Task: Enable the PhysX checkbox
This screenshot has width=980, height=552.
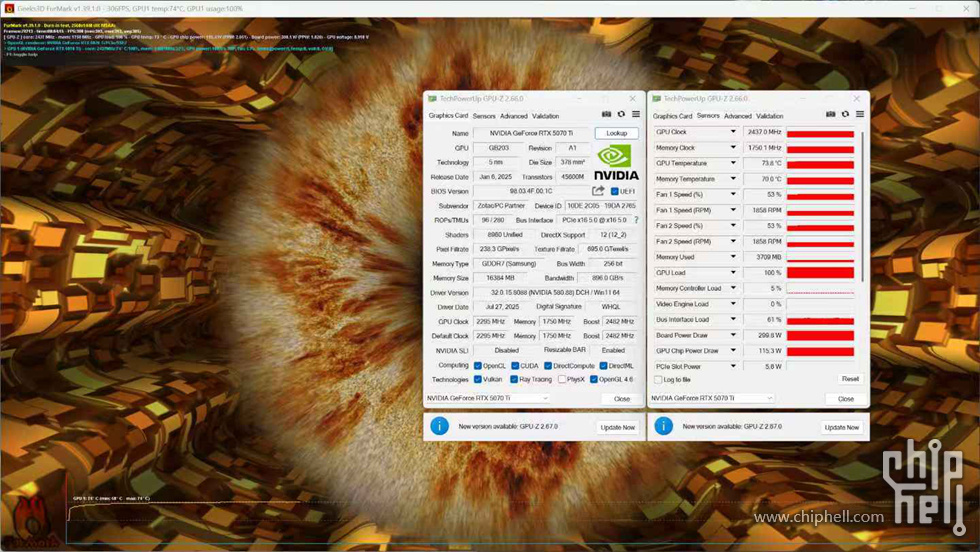Action: click(562, 379)
